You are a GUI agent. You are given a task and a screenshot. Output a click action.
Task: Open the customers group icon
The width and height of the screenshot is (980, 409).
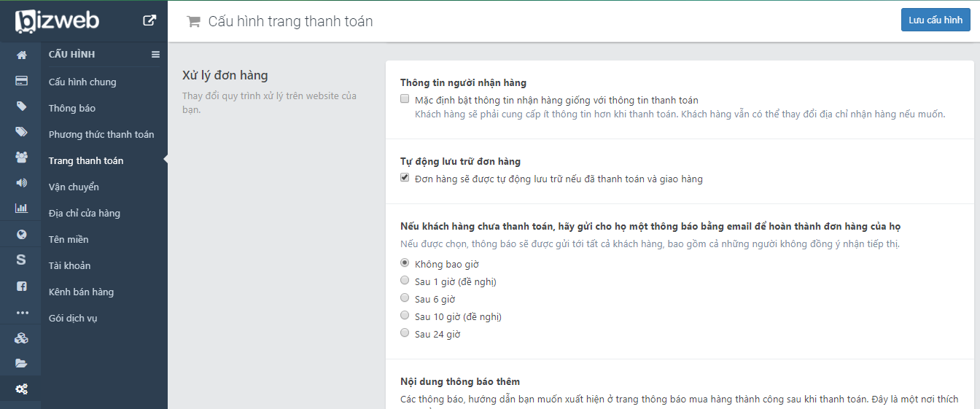coord(21,157)
